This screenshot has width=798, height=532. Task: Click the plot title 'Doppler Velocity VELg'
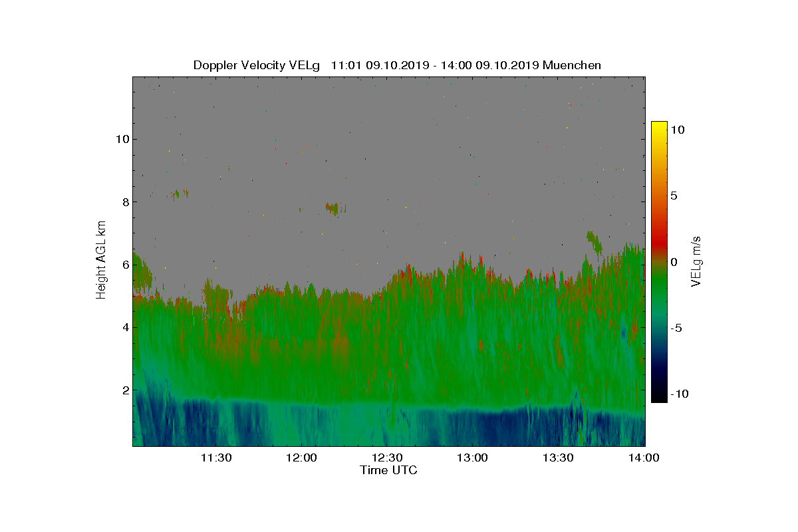[x=256, y=65]
